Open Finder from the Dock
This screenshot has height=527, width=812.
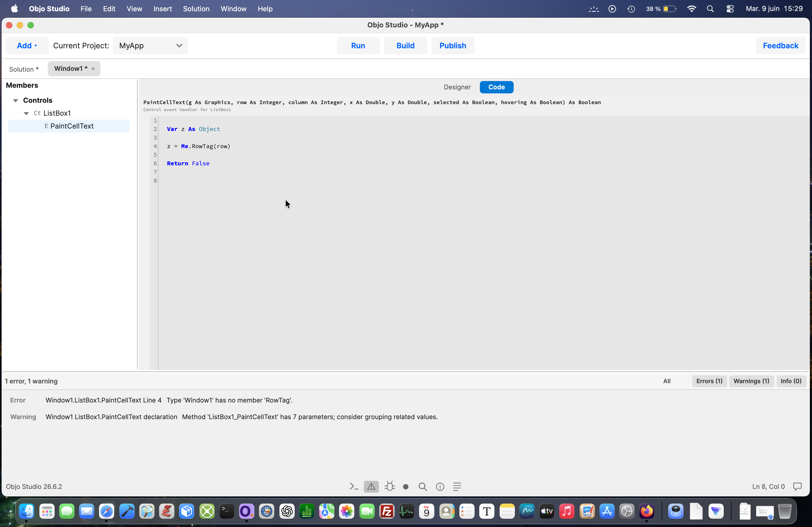(x=27, y=511)
